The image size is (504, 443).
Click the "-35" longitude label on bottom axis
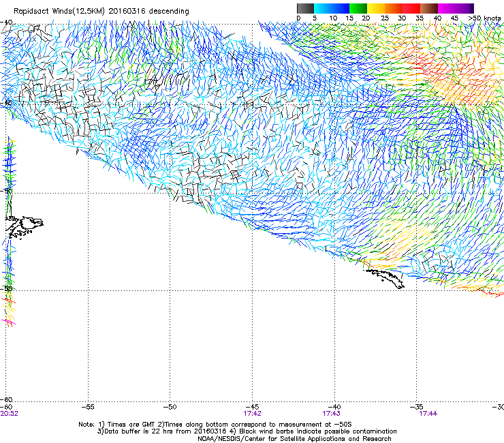(x=417, y=407)
